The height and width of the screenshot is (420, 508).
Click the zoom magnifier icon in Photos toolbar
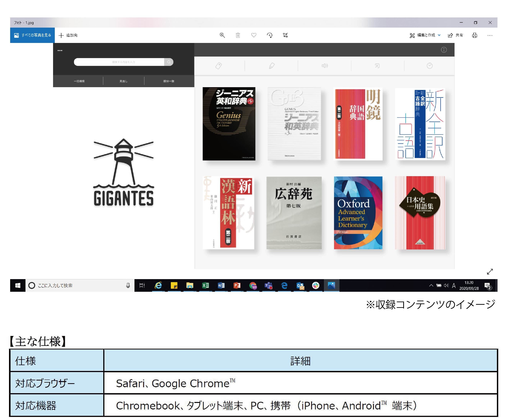tap(222, 35)
